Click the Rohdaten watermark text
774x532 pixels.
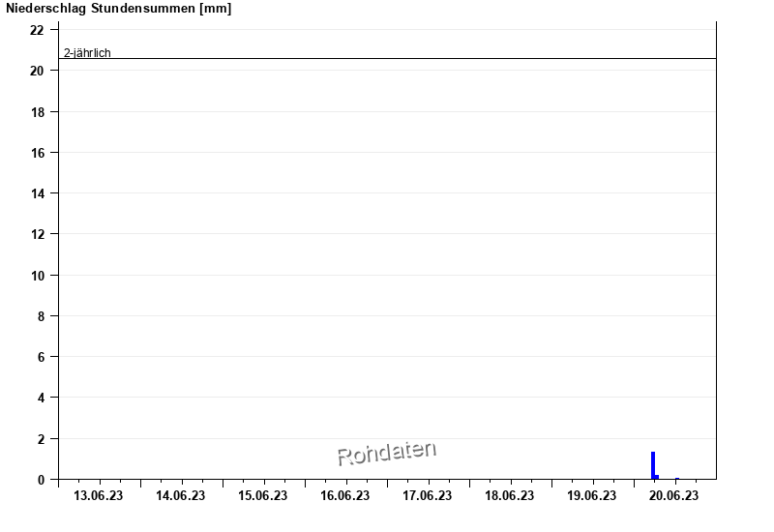[386, 453]
